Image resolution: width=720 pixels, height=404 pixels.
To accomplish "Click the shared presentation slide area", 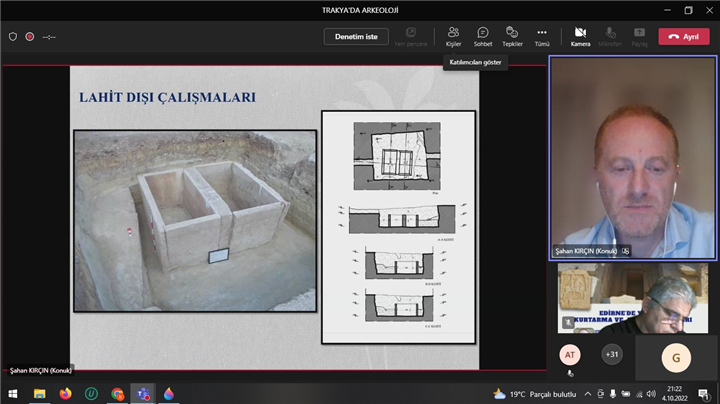I will [x=274, y=218].
